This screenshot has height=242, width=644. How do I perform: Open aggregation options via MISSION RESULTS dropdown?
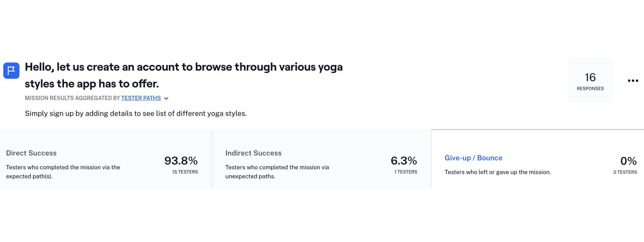[x=141, y=98]
